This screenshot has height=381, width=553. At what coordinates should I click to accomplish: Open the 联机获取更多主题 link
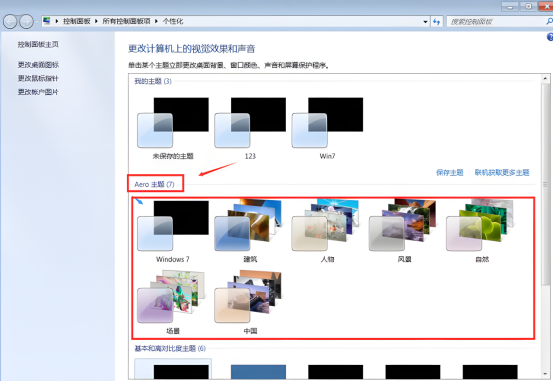[502, 173]
